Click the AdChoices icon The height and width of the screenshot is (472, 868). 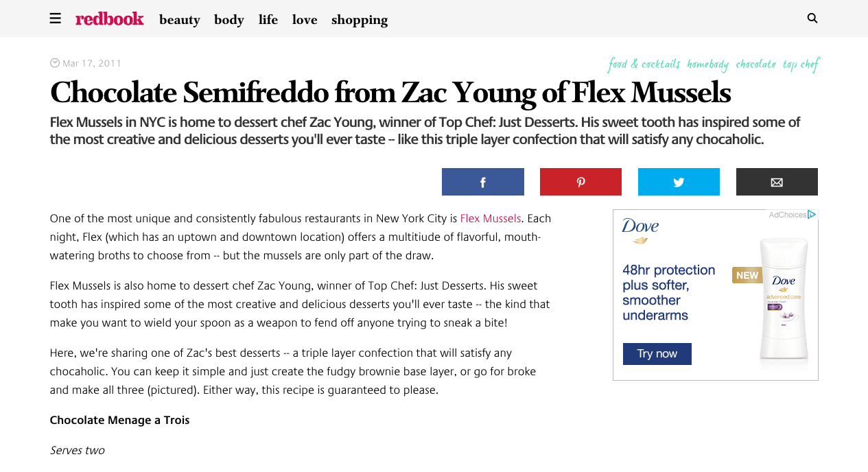[812, 215]
